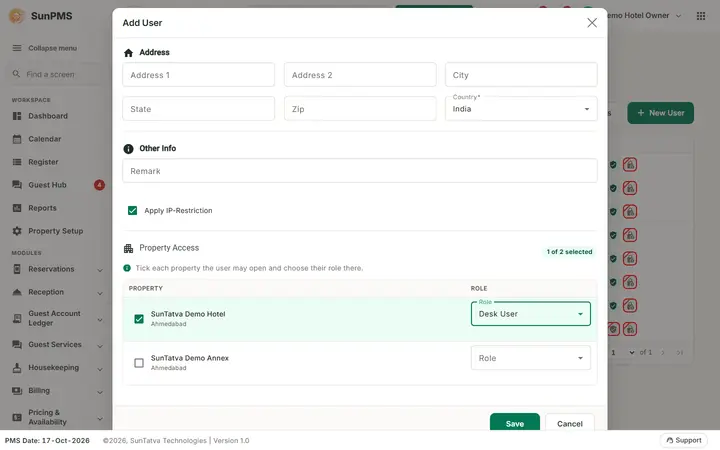
Task: Click the Property Setup gear icon
Action: tap(17, 231)
